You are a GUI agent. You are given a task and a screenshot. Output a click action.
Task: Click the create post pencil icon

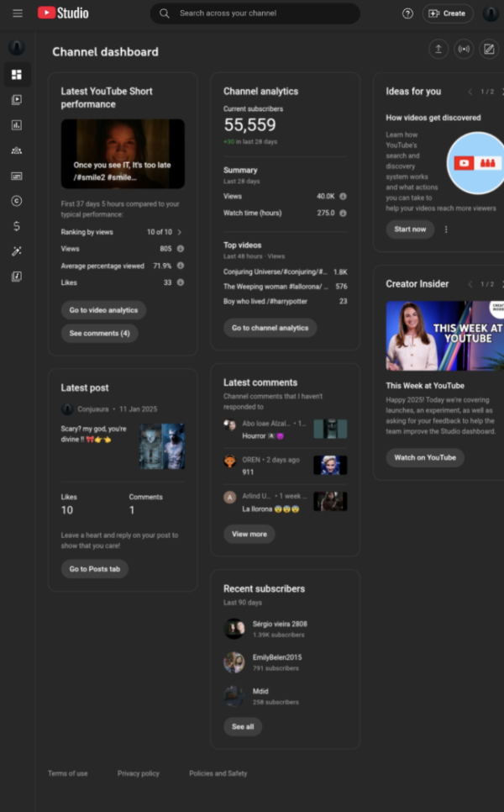pos(488,50)
